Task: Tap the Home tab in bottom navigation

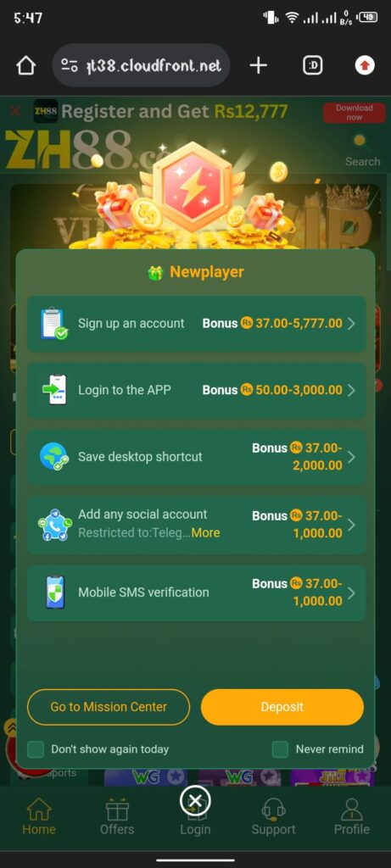Action: click(39, 816)
